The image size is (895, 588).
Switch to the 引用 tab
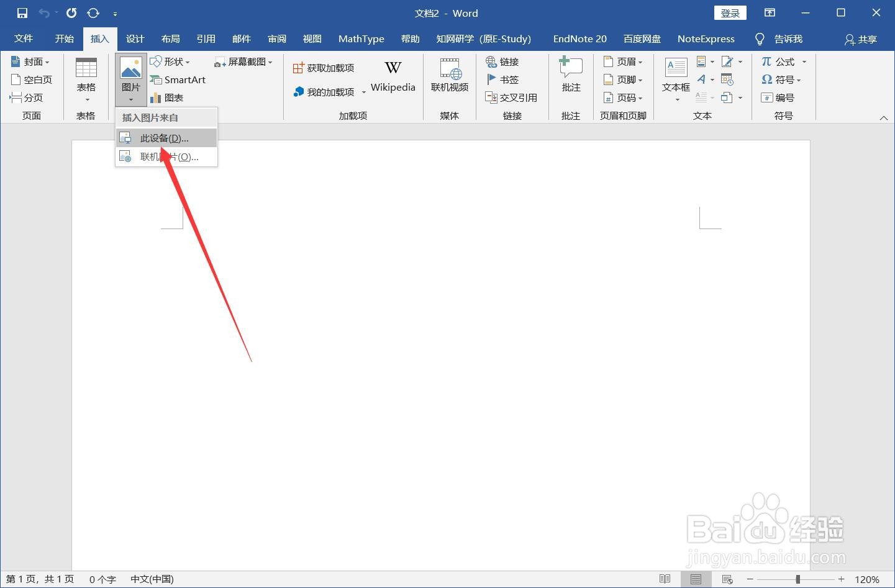click(x=206, y=38)
